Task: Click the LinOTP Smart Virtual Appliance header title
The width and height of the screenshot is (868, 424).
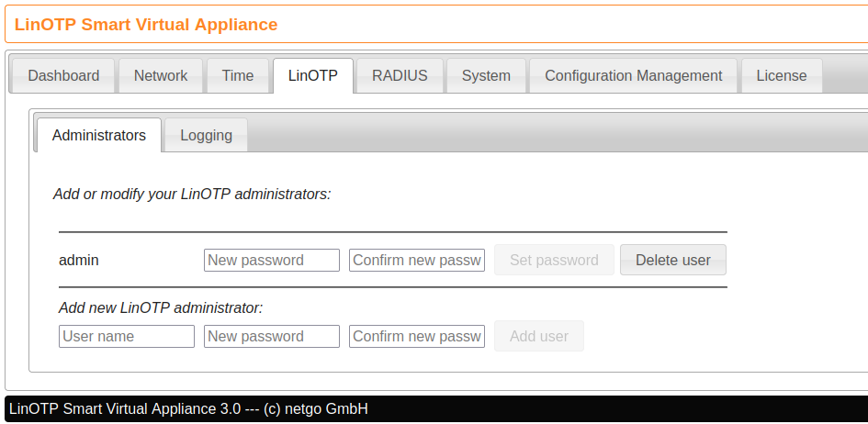Action: coord(146,25)
